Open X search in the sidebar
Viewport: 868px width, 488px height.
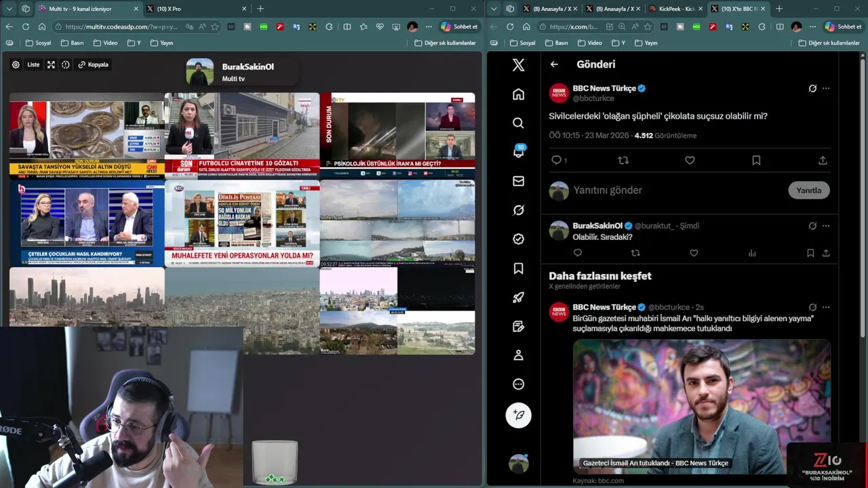point(518,123)
